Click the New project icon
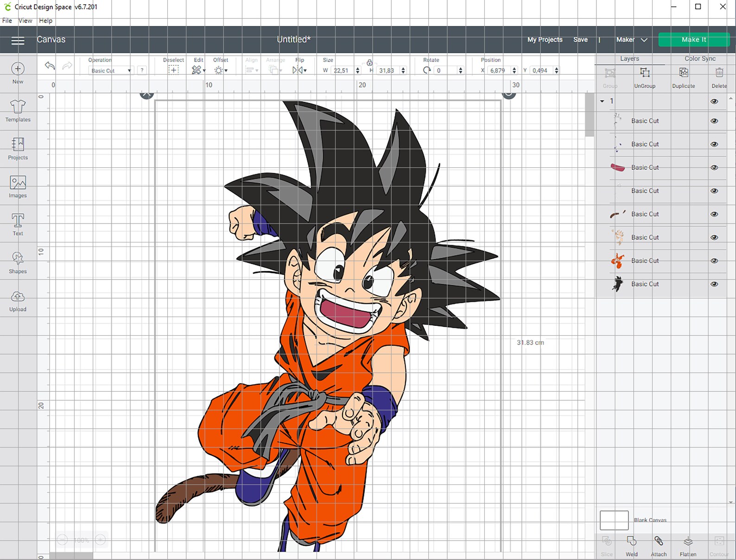The image size is (736, 560). 18,69
